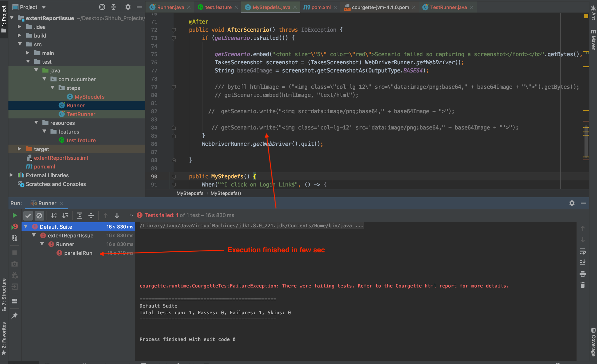
Task: Pin the Runner run tab
Action: (15, 316)
